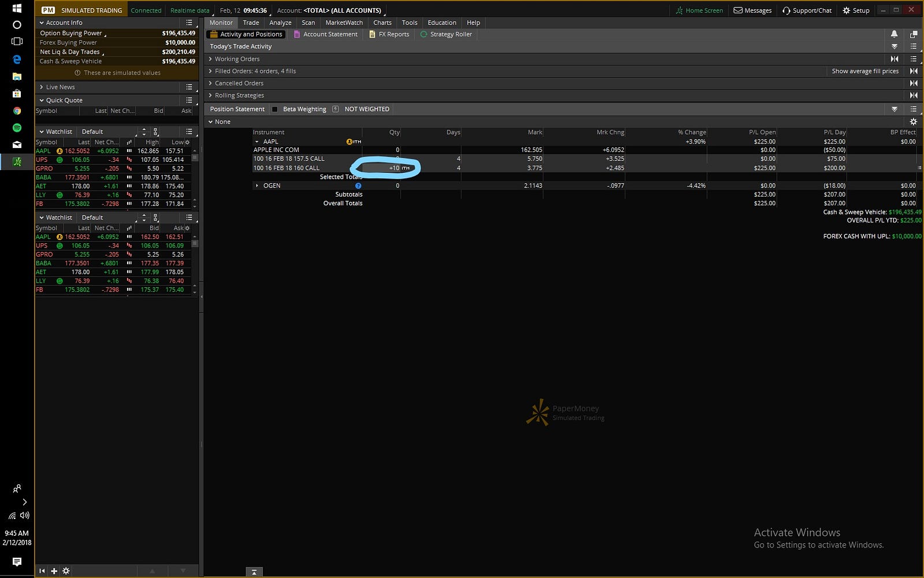The image size is (924, 578).
Task: Click the Qty column header
Action: coord(394,132)
